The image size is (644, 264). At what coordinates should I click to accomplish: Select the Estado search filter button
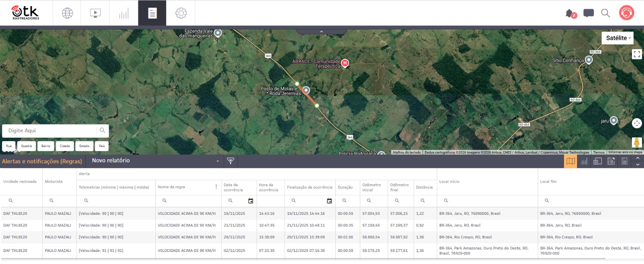[84, 146]
